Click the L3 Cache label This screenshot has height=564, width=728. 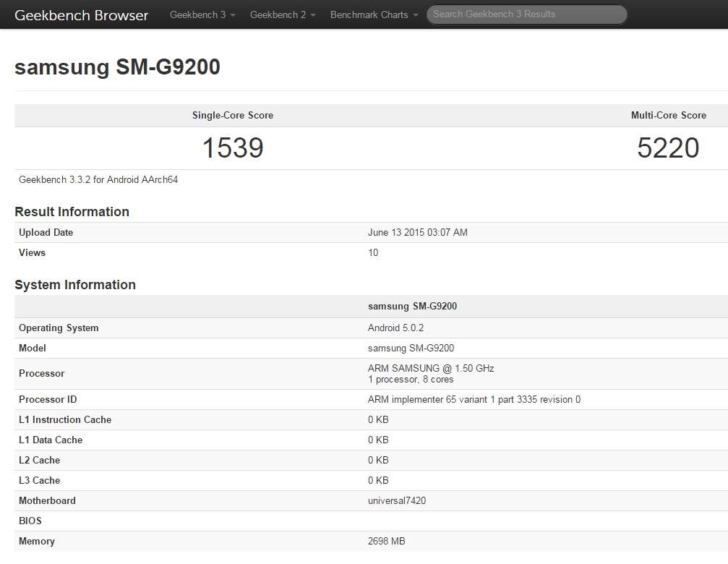pyautogui.click(x=40, y=480)
